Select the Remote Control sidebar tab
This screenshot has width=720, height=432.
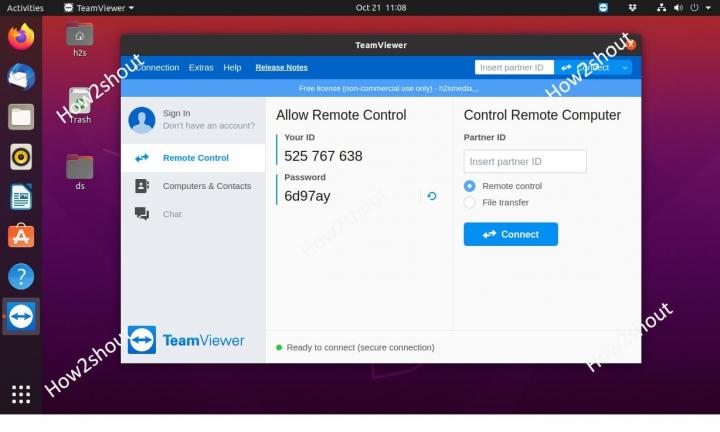click(x=195, y=158)
